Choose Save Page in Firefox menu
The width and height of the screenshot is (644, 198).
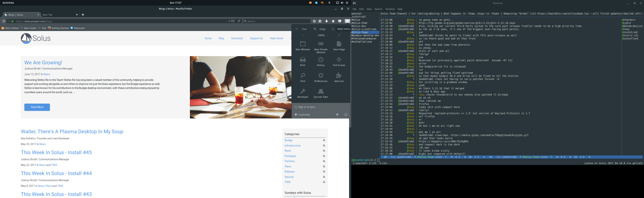(x=339, y=46)
